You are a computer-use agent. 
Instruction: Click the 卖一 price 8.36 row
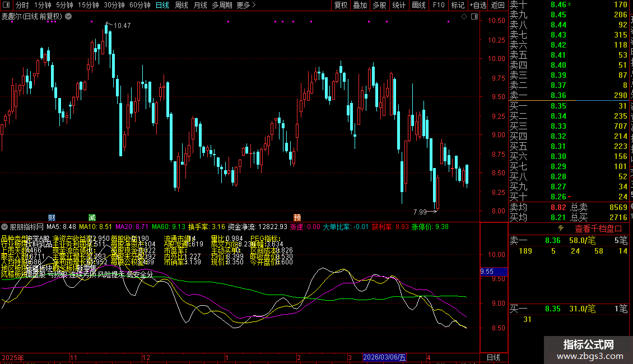(x=569, y=95)
